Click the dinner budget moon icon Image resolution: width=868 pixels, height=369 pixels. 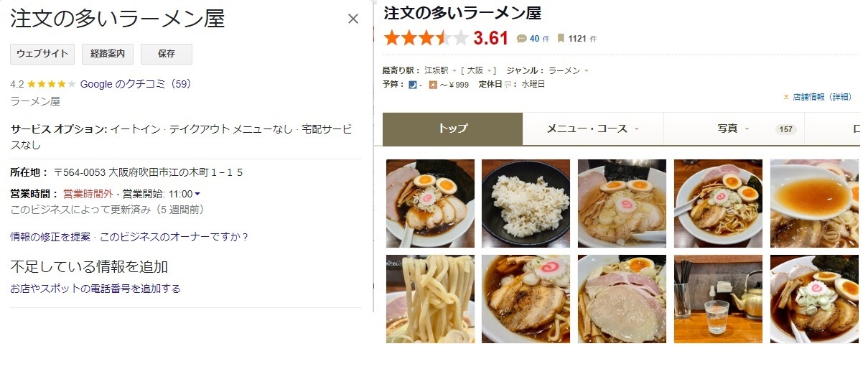point(413,85)
